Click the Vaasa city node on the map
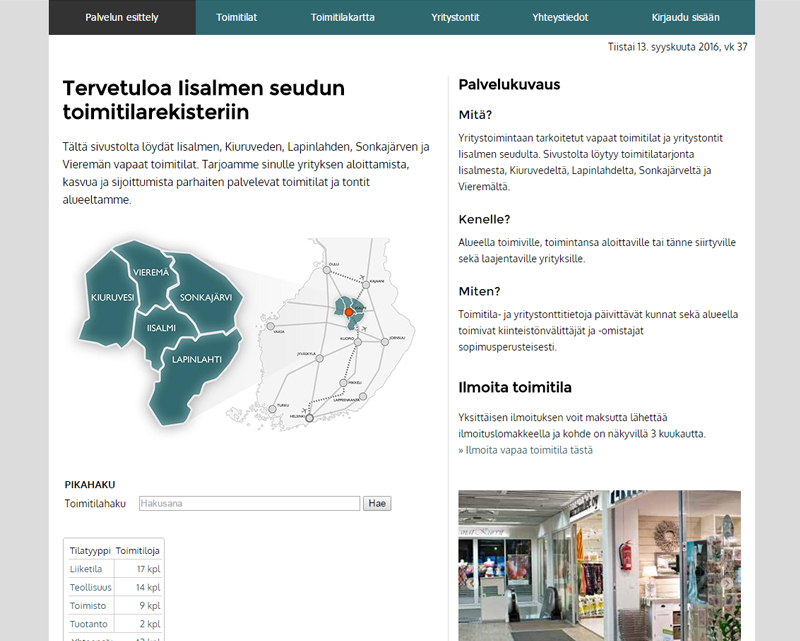This screenshot has width=800, height=641. tap(270, 326)
